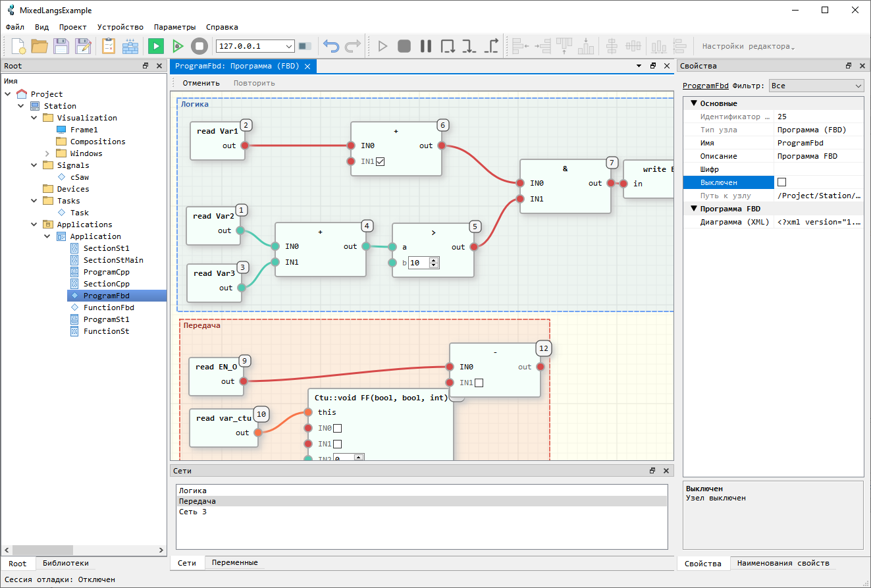Open the Устройство menu

(120, 27)
